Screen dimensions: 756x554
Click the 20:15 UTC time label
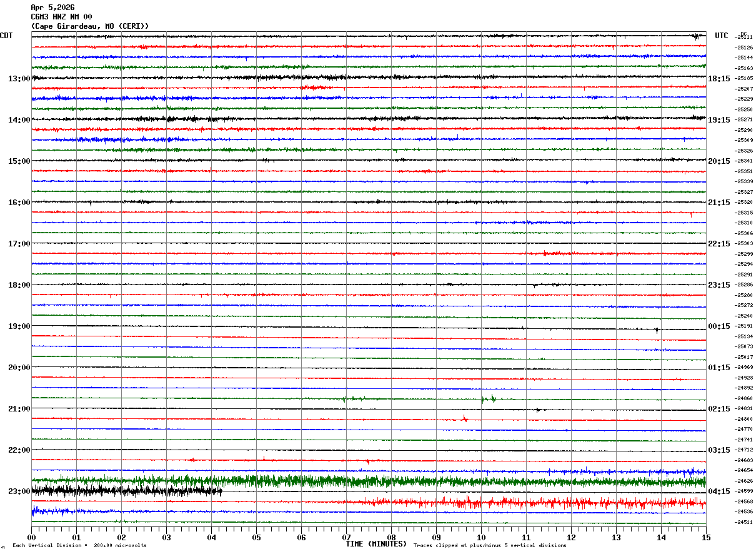[x=719, y=161]
